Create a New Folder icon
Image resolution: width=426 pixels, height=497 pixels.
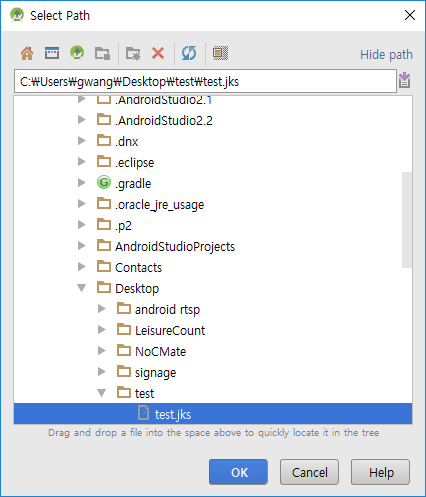click(133, 53)
